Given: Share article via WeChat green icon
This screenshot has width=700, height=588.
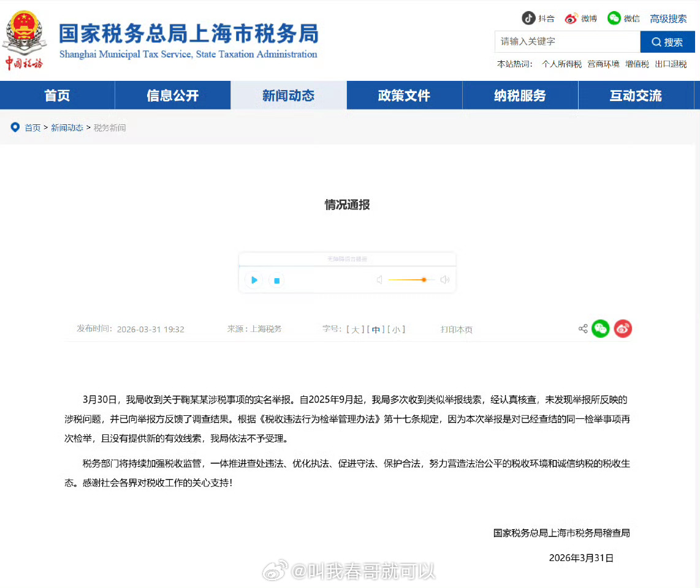Looking at the screenshot, I should 601,329.
